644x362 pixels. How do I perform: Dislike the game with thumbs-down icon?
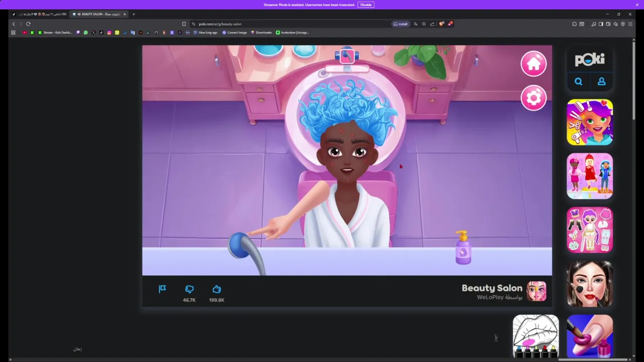(x=189, y=289)
